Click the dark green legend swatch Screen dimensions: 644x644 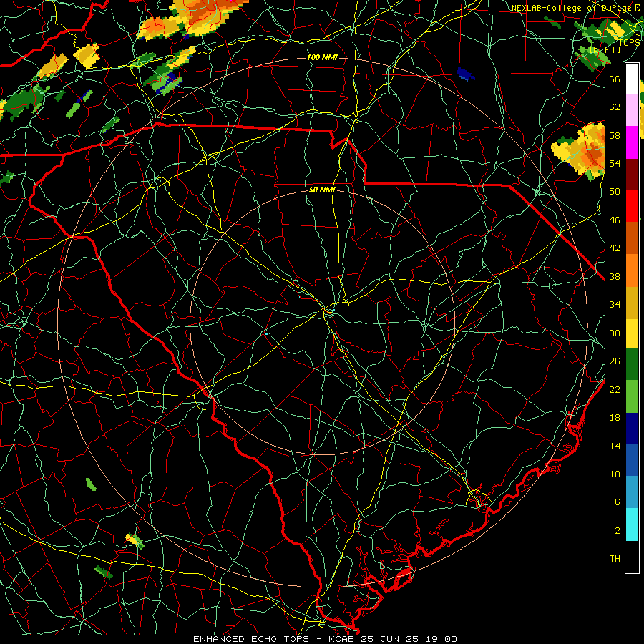632,364
